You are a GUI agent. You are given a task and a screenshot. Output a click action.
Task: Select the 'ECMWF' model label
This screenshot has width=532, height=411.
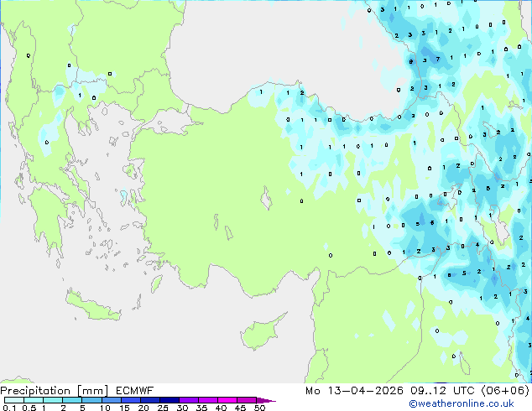pyautogui.click(x=135, y=391)
